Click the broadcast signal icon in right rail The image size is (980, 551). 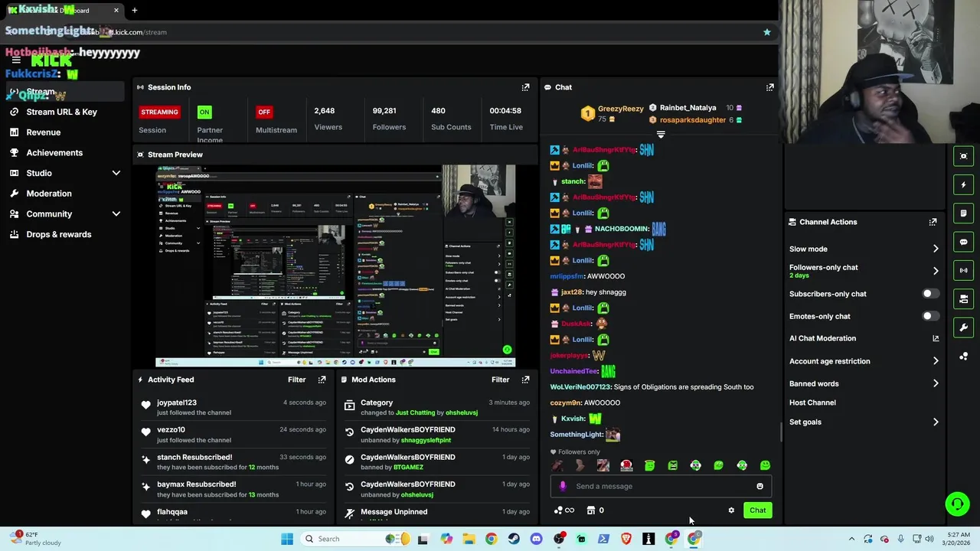(964, 270)
